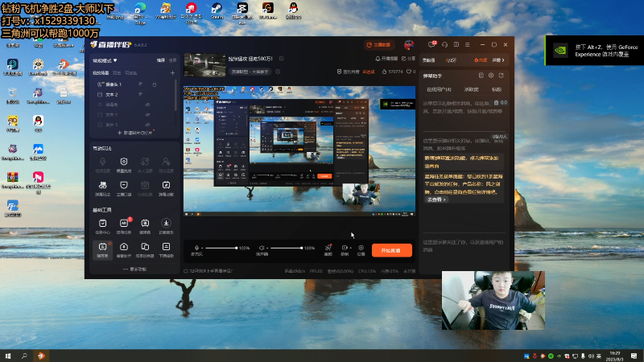644x362 pixels.
Task: Open the AB tool with red badge
Action: [x=124, y=223]
